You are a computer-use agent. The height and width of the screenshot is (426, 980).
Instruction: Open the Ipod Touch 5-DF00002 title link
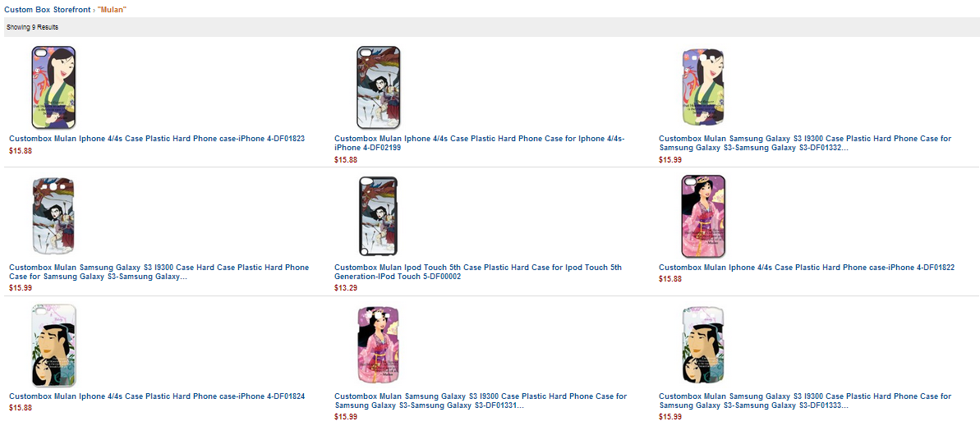(x=478, y=272)
